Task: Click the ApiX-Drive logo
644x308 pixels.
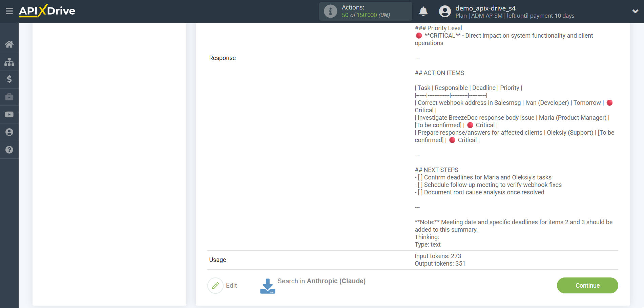Action: pos(47,11)
